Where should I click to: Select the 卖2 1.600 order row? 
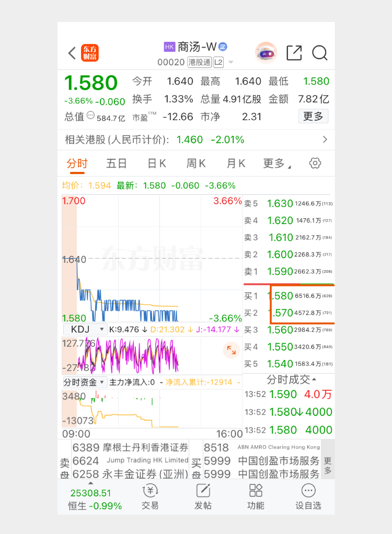pyautogui.click(x=289, y=254)
